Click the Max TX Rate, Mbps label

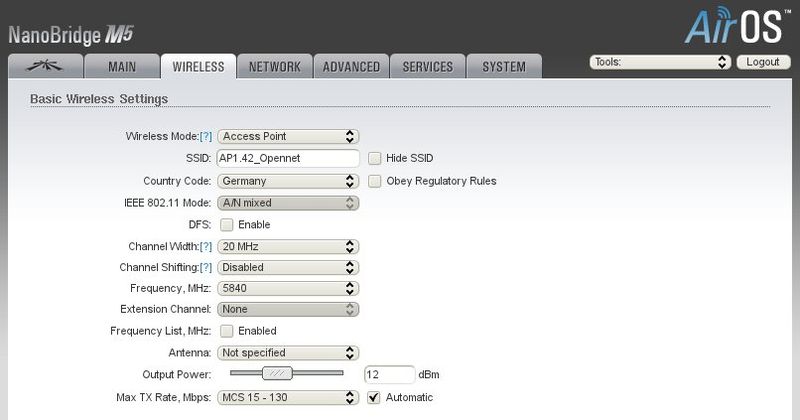coord(164,398)
